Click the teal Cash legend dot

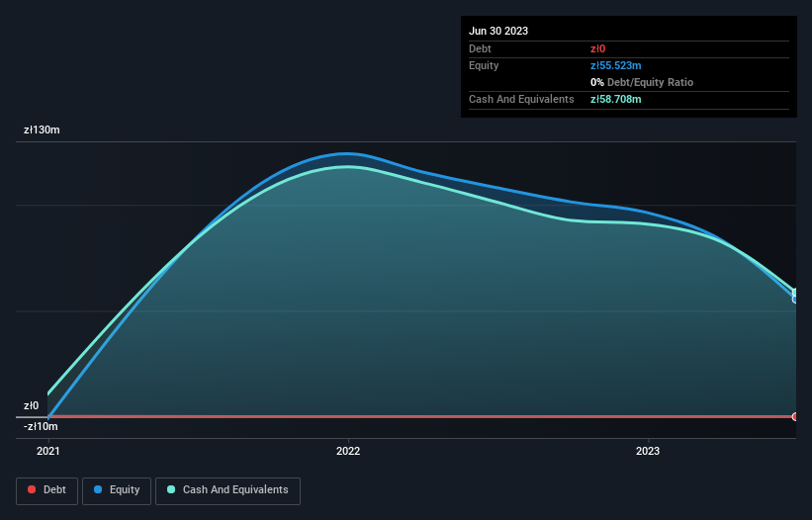click(171, 489)
